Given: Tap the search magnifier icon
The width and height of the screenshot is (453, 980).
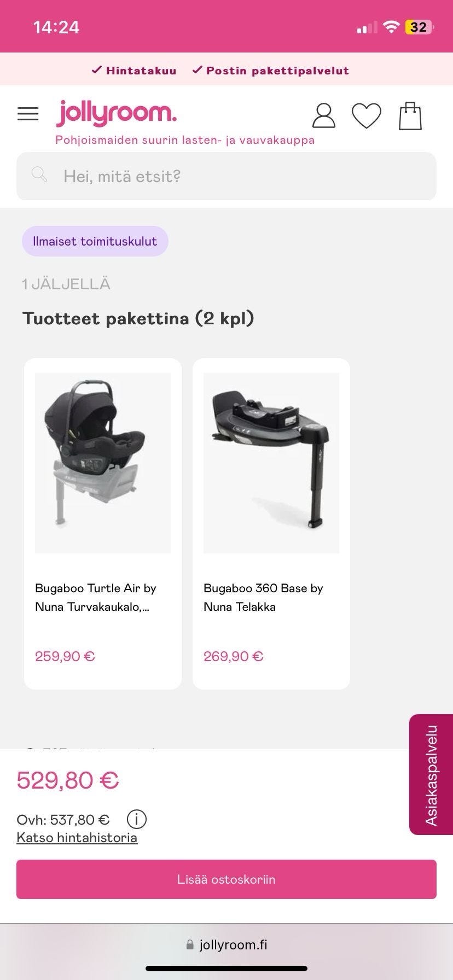Looking at the screenshot, I should [39, 175].
